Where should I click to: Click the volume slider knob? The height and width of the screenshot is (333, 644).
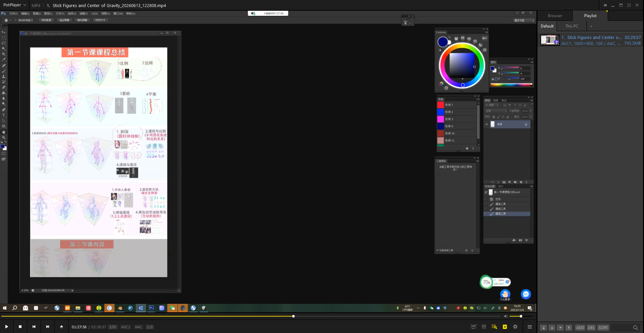pyautogui.click(x=521, y=316)
